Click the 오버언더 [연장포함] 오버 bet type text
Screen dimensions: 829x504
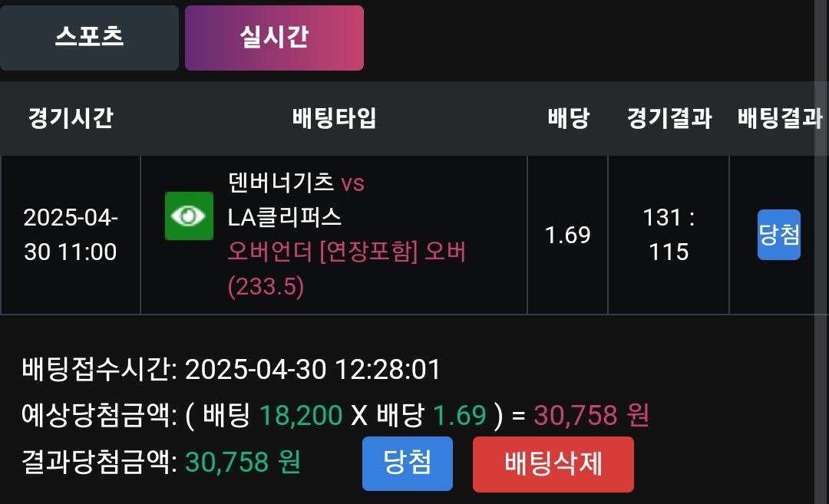point(347,252)
